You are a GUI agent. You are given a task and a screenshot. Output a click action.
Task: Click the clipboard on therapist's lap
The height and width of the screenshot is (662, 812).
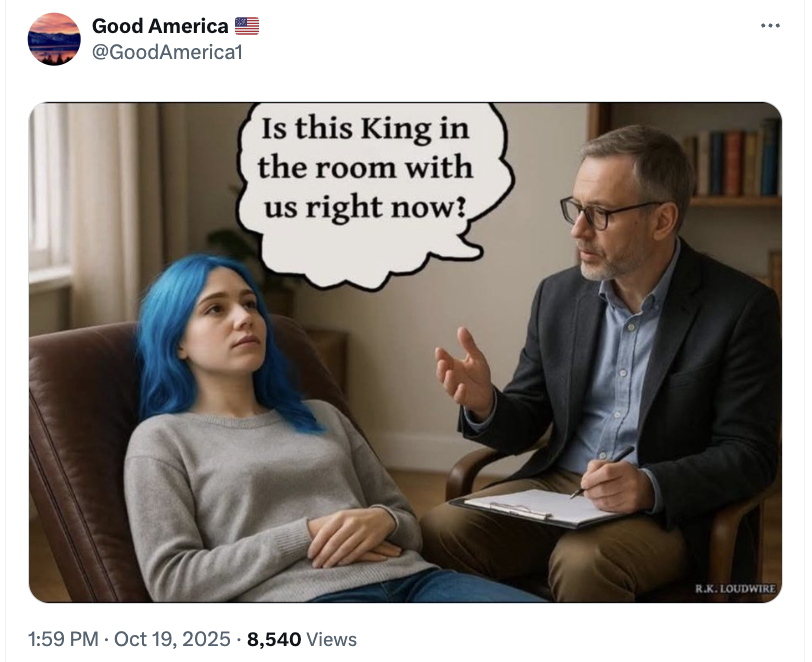click(x=540, y=508)
